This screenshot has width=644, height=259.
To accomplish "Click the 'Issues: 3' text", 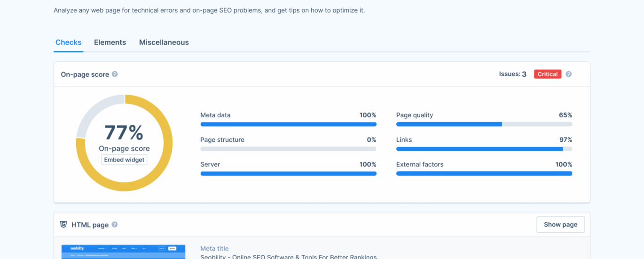I will coord(512,74).
